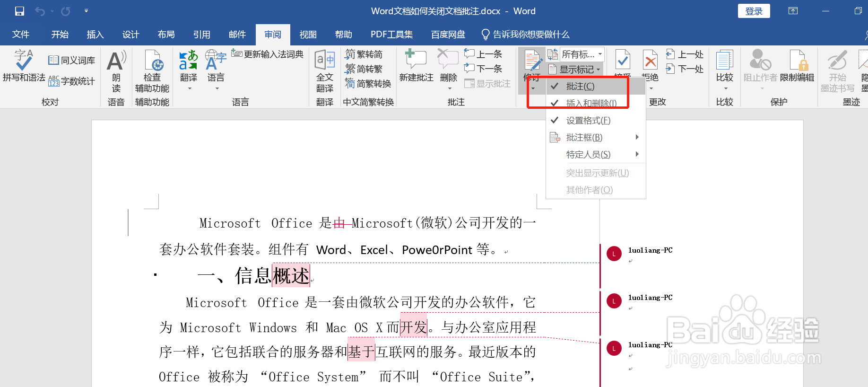The height and width of the screenshot is (387, 868).
Task: Switch to the 设计 tab
Action: click(x=130, y=35)
